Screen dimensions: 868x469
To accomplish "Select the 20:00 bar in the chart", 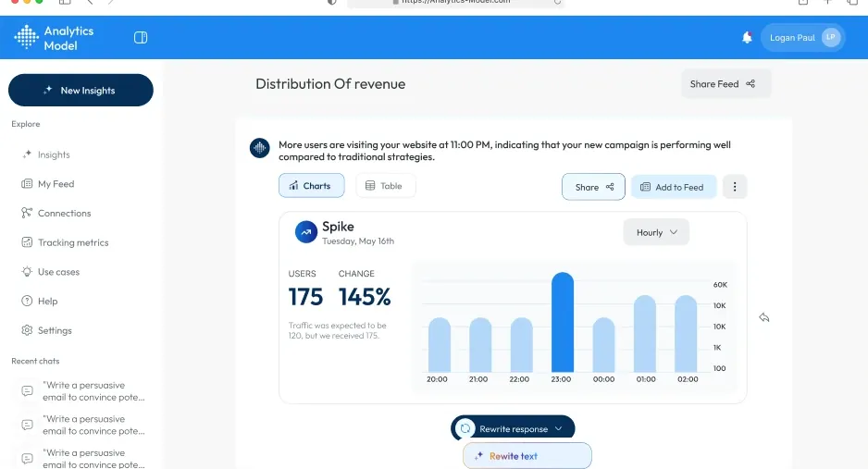I will click(440, 344).
